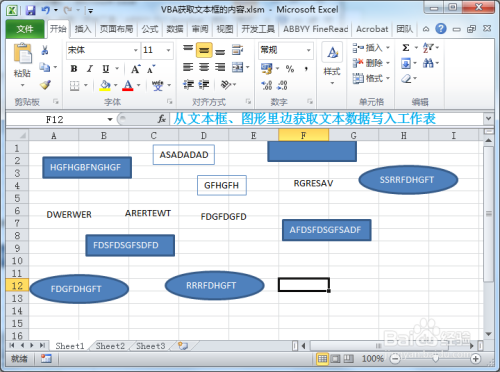Screen dimensions: 500x372
Task: Open the 删除 cells dropdown arrow
Action: click(388, 63)
